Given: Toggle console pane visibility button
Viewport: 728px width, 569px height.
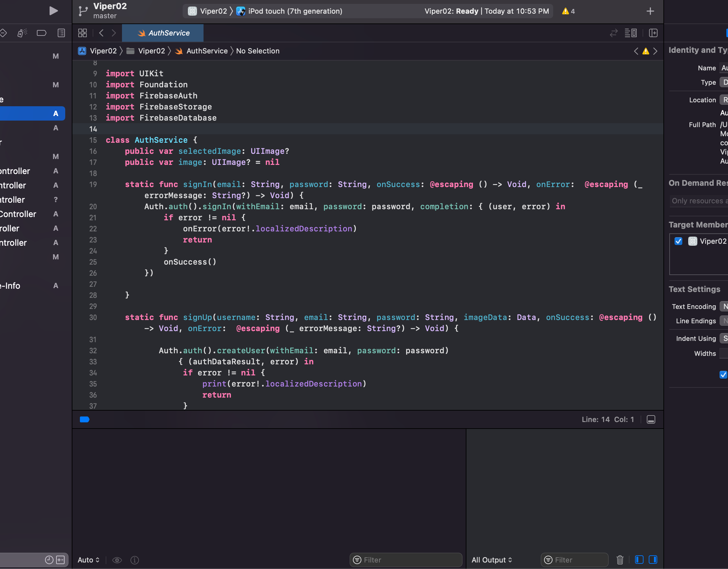Looking at the screenshot, I should pos(653,560).
